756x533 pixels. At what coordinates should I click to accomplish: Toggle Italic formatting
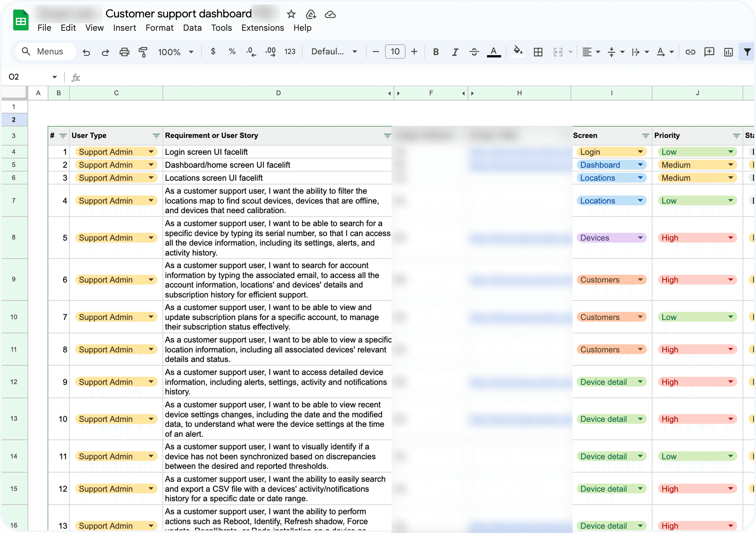pos(455,52)
